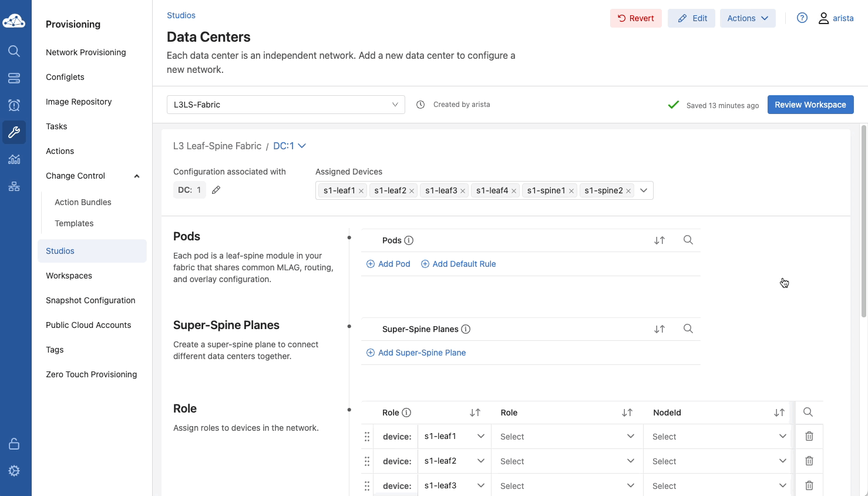Click pencil icon next to DC: 1
This screenshot has height=496, width=868.
[216, 190]
